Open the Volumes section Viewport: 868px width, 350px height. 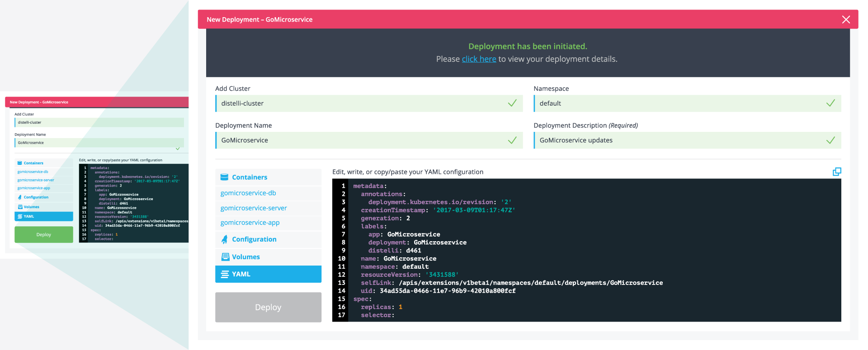pos(246,257)
